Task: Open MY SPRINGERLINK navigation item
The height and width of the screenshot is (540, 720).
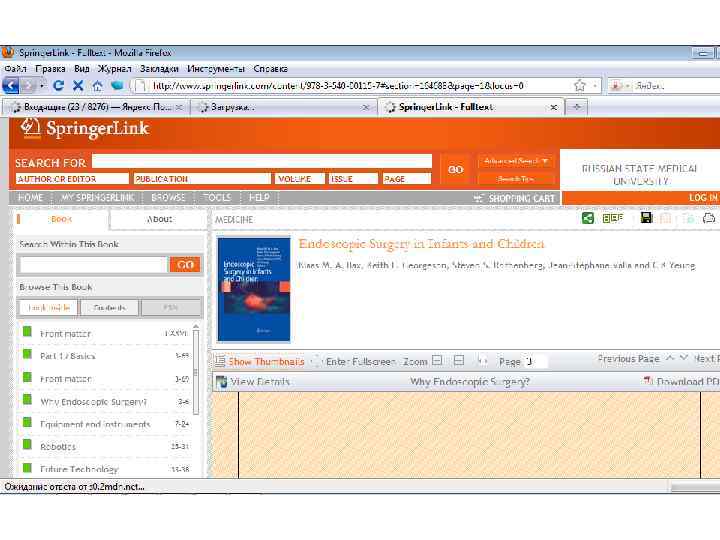Action: coord(98,197)
